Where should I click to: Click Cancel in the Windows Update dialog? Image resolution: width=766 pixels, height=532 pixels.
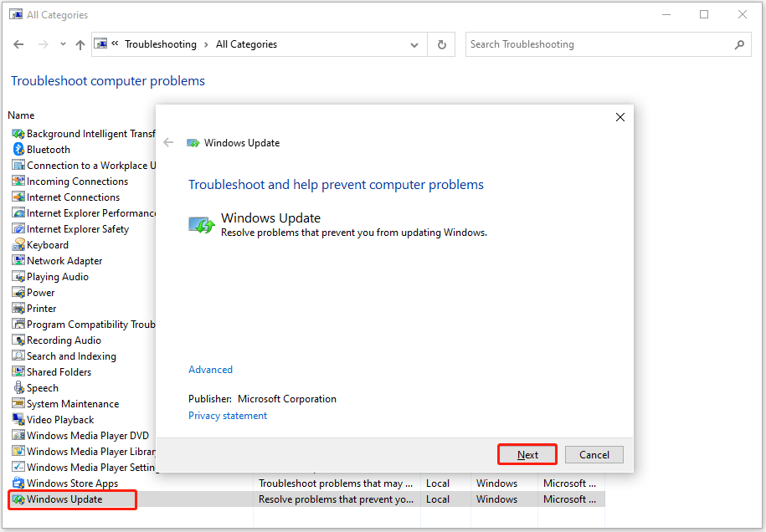[x=594, y=454]
